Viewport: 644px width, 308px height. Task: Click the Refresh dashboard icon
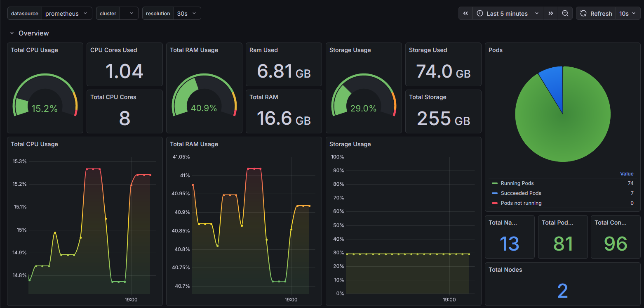pos(583,13)
